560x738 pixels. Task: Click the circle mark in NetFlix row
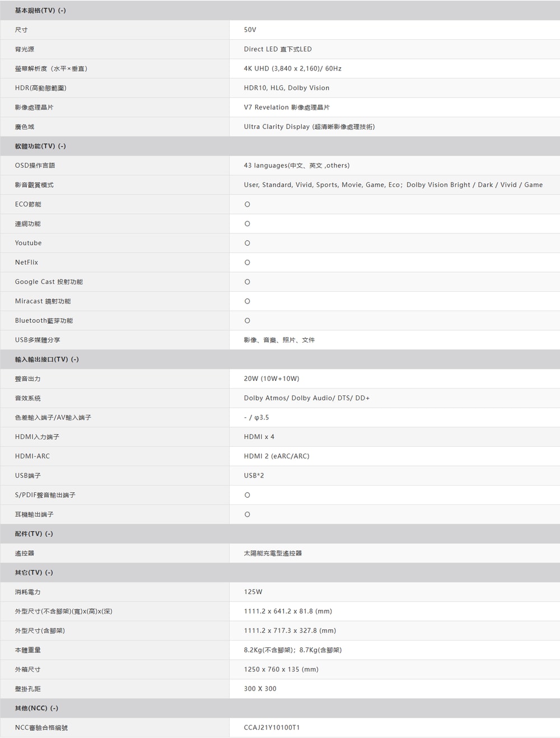click(x=248, y=263)
